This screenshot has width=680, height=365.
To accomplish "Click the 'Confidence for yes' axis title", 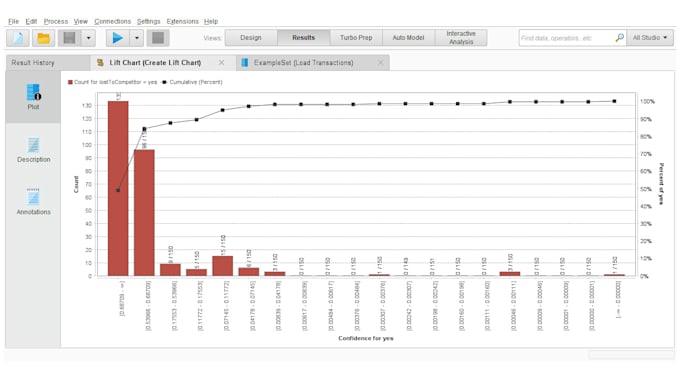I will 366,338.
